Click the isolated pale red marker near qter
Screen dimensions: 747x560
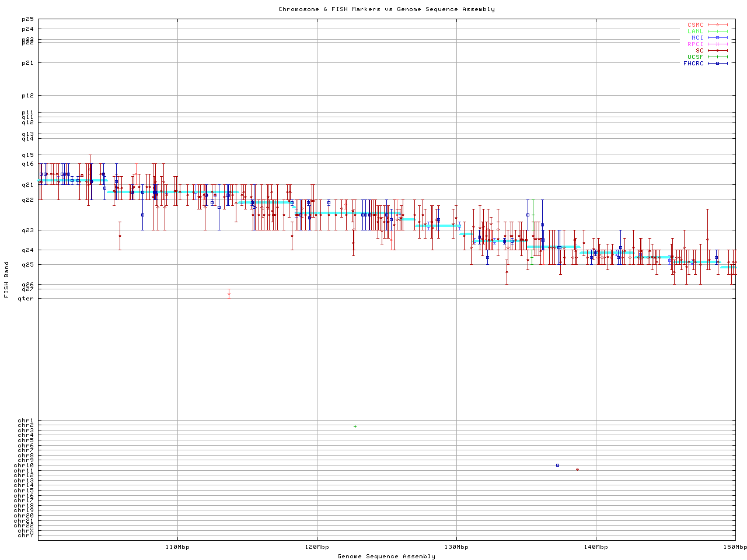229,293
